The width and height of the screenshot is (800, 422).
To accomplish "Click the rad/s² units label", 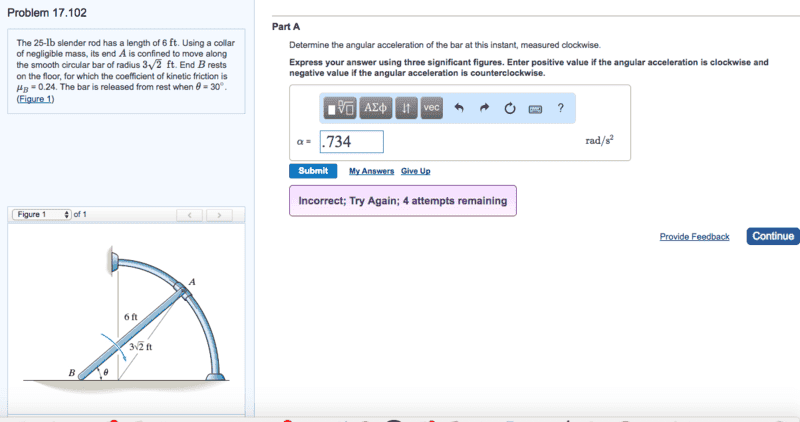I will [599, 140].
